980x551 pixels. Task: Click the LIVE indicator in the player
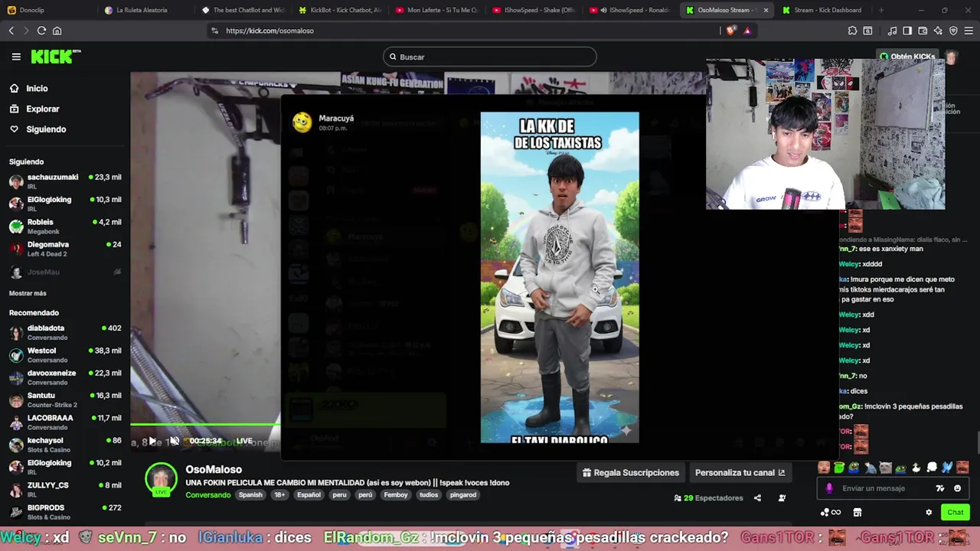[244, 441]
